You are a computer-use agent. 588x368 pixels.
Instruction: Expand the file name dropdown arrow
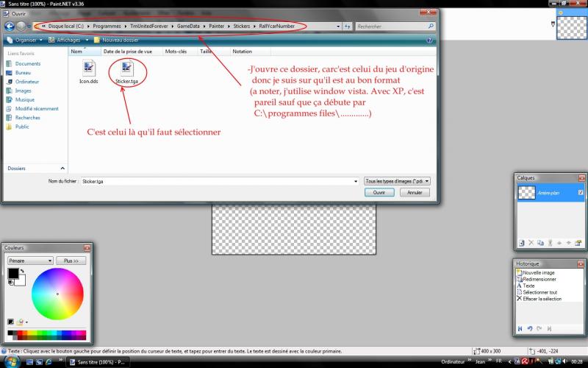click(x=356, y=181)
